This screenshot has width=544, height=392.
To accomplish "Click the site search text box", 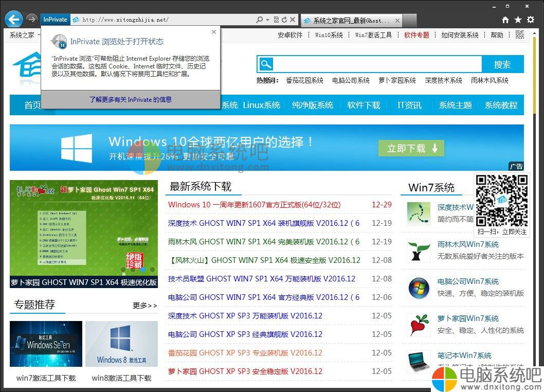I will [377, 64].
